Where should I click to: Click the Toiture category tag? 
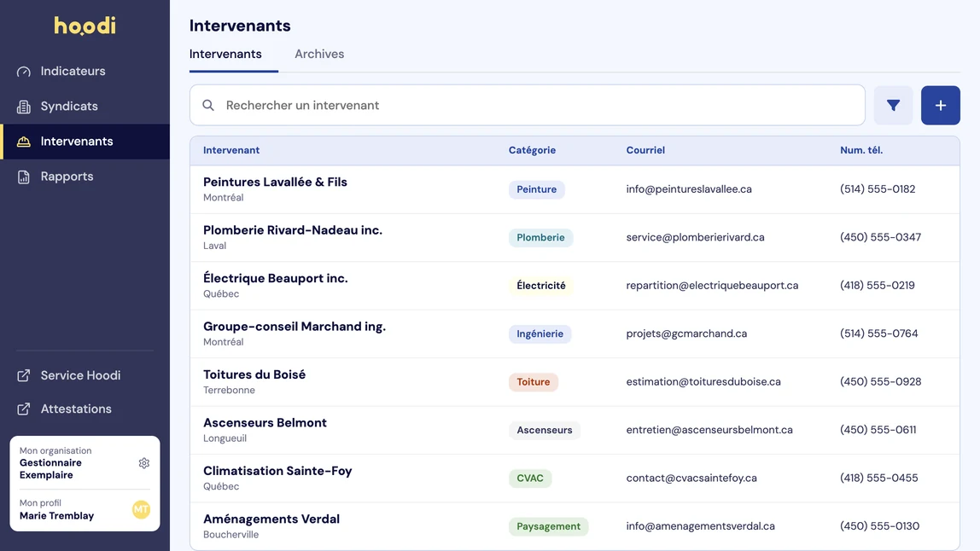[534, 382]
